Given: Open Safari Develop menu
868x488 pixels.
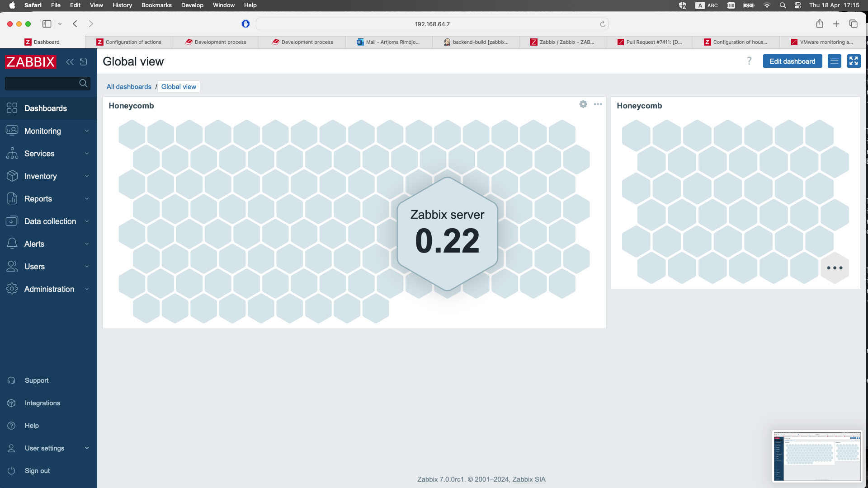Looking at the screenshot, I should [x=192, y=5].
